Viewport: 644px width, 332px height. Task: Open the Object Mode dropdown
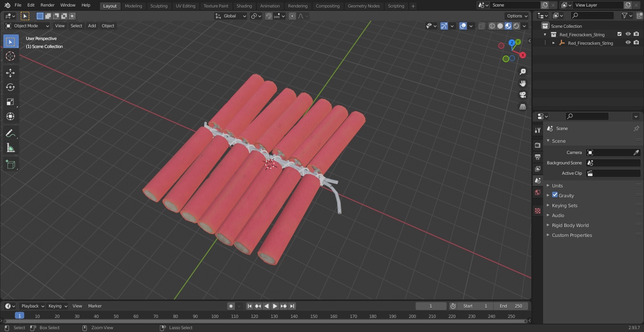click(27, 26)
